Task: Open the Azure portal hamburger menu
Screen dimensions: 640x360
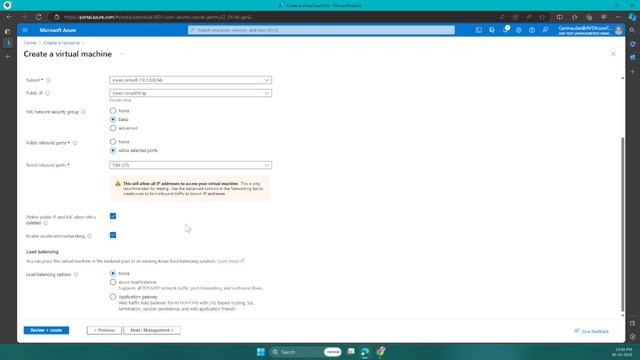Action: point(25,30)
